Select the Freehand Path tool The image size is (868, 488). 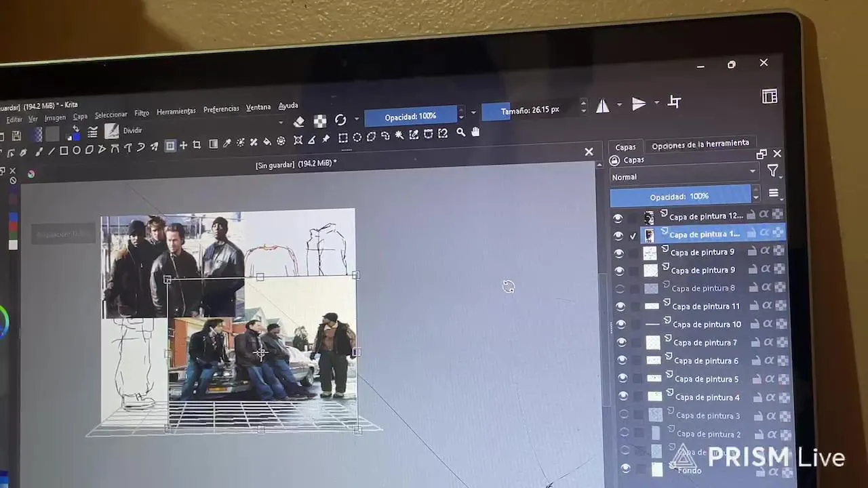pos(128,148)
